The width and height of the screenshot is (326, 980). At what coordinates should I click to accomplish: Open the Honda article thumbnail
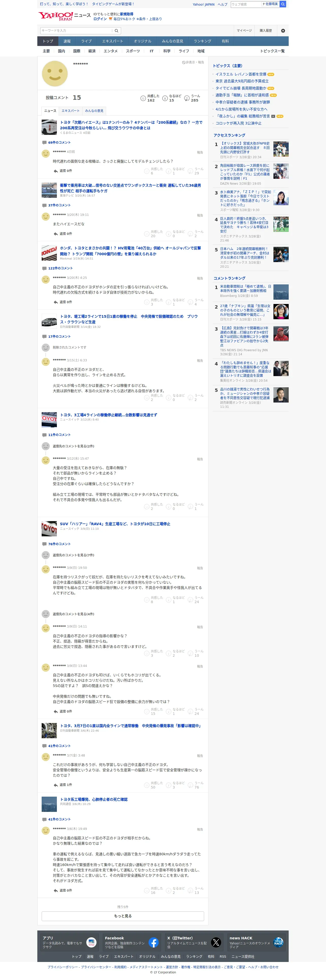click(x=49, y=253)
